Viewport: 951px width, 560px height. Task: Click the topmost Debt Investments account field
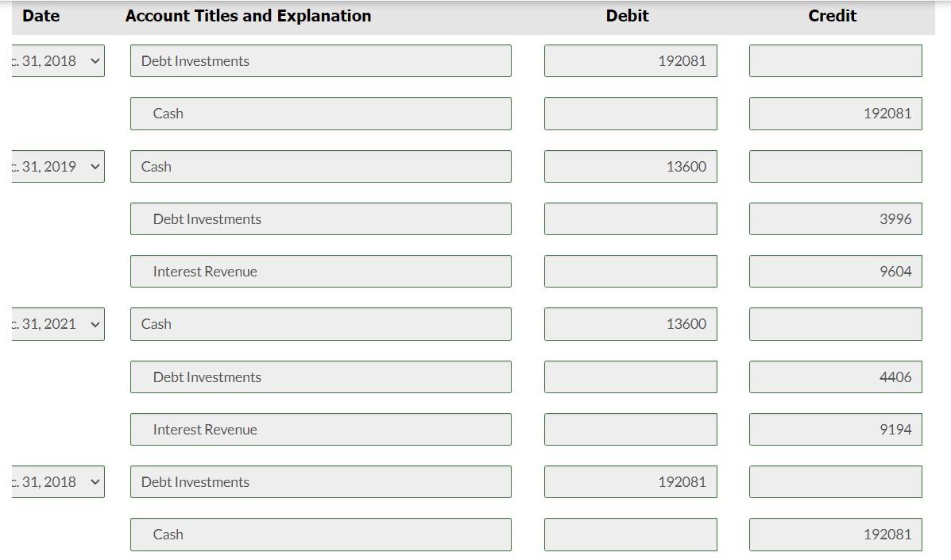(x=320, y=60)
